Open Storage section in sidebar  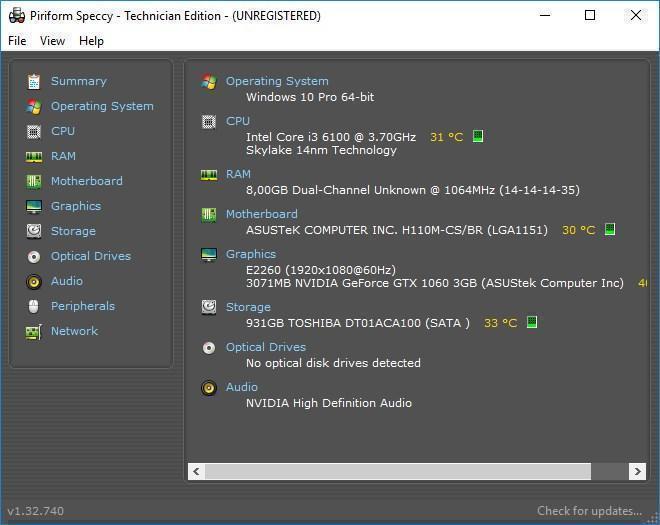pyautogui.click(x=73, y=231)
